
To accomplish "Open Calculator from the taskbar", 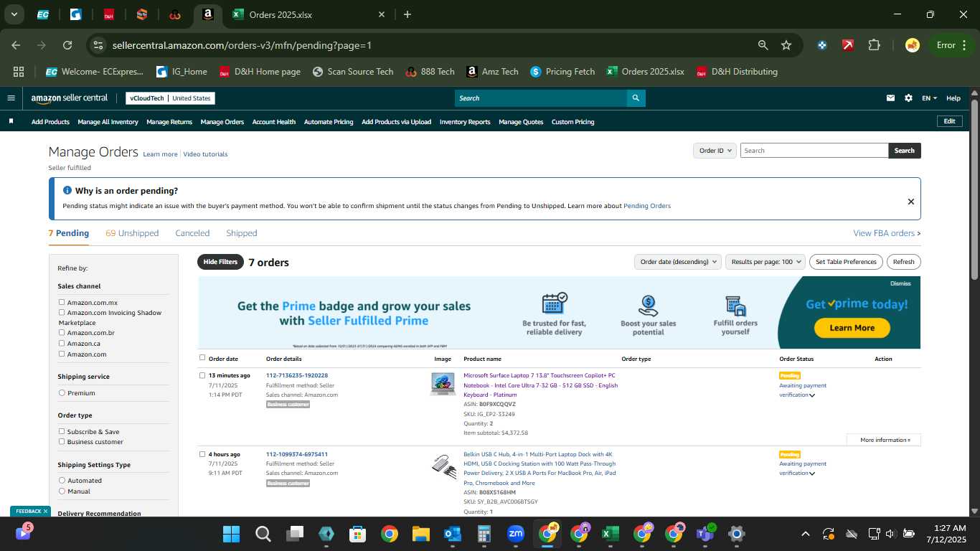I will click(x=484, y=534).
